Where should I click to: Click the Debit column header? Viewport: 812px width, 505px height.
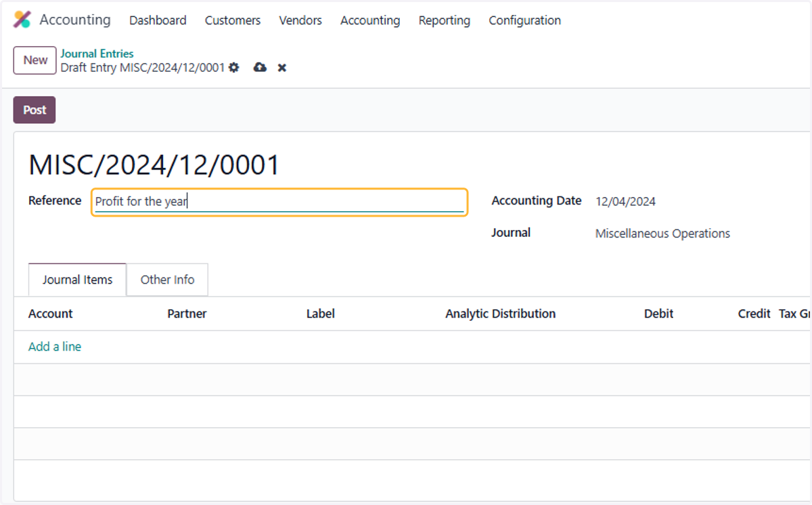658,313
